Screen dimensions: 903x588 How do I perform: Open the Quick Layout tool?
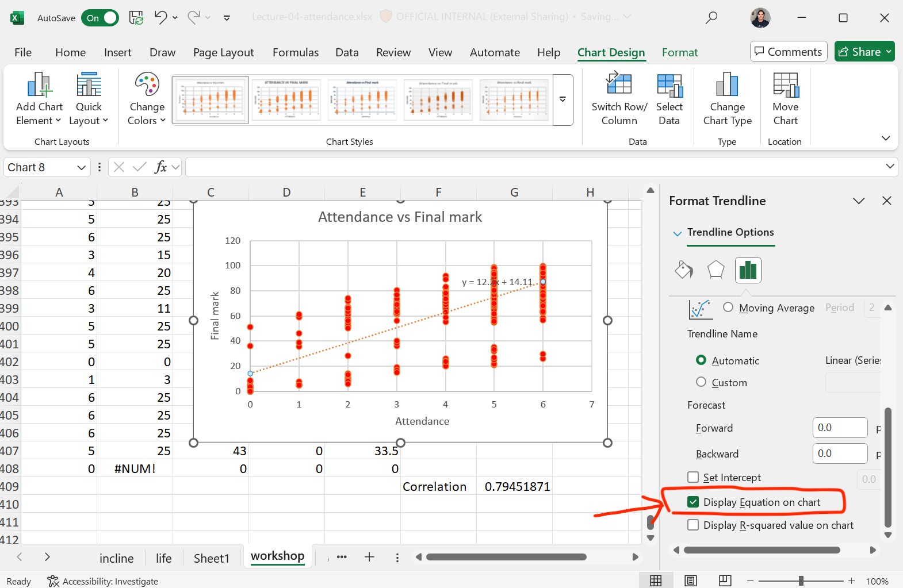click(89, 86)
